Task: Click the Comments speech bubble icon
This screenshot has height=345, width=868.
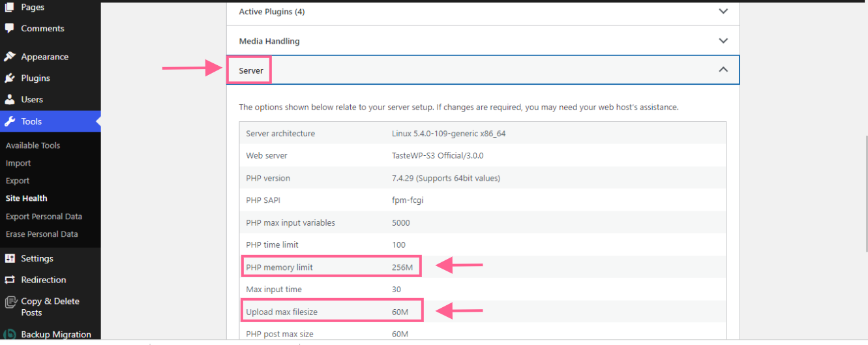Action: tap(10, 29)
